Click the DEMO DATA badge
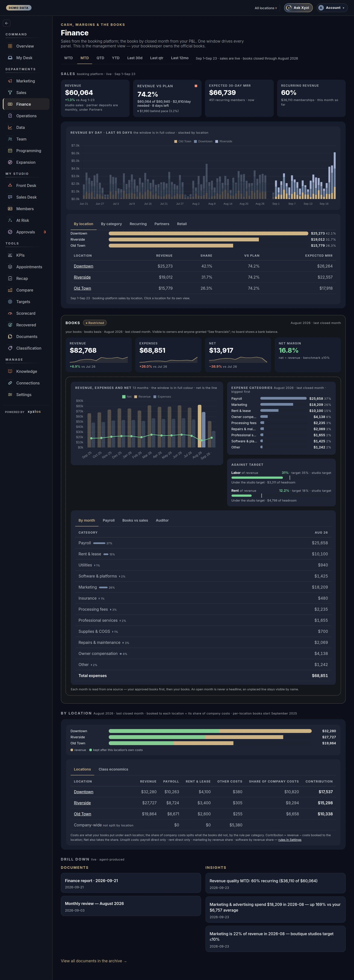This screenshot has width=354, height=980. point(19,8)
